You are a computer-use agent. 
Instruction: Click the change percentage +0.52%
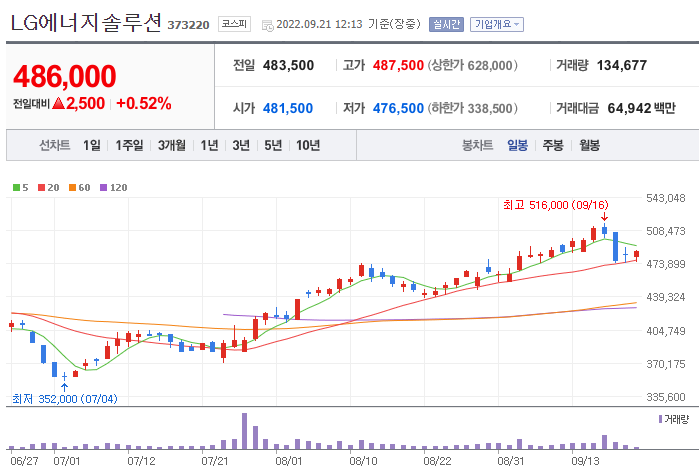pyautogui.click(x=144, y=103)
